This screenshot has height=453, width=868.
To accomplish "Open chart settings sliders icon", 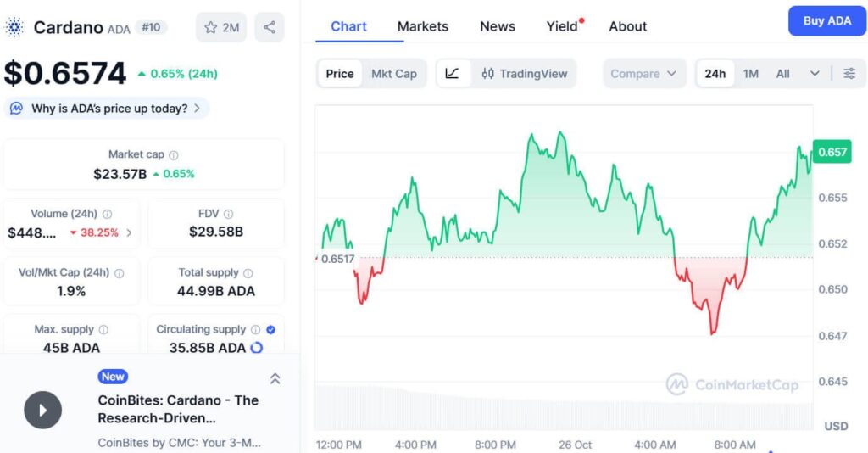I will 849,74.
